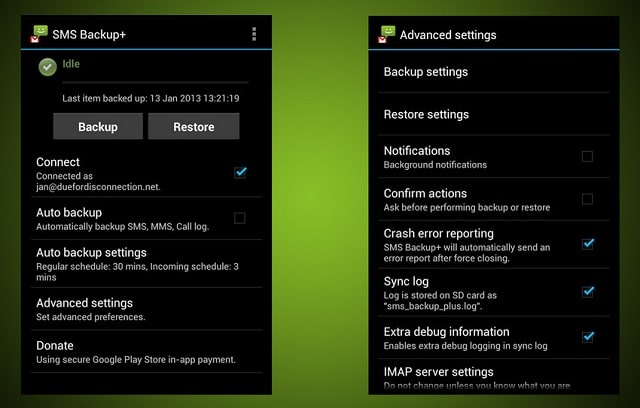Click 'Set advanced preferences.' description
This screenshot has height=408, width=640.
91,317
